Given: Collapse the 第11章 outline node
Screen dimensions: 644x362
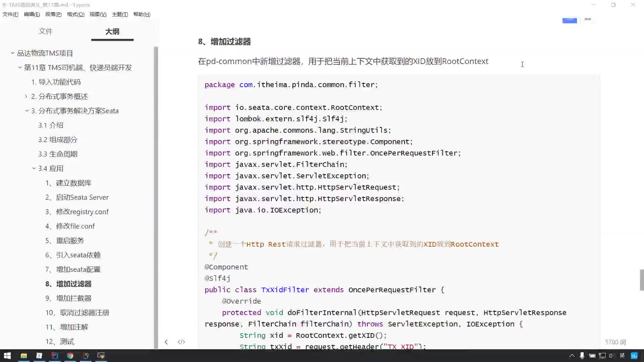Looking at the screenshot, I should tap(20, 67).
